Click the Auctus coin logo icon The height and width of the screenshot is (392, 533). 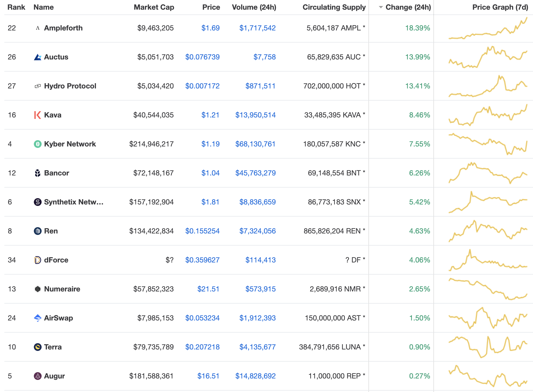pos(37,57)
